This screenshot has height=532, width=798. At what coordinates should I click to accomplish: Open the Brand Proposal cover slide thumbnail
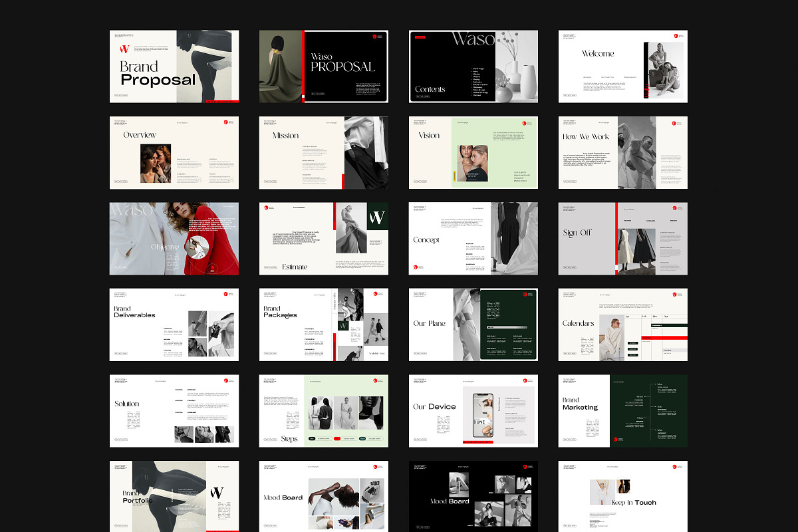pyautogui.click(x=174, y=66)
